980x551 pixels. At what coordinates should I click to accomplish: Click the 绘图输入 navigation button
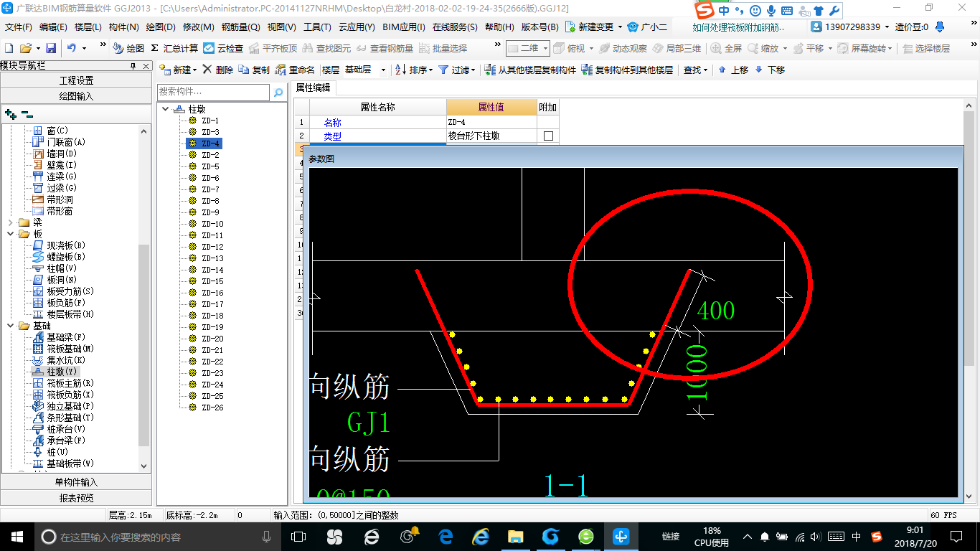(76, 96)
